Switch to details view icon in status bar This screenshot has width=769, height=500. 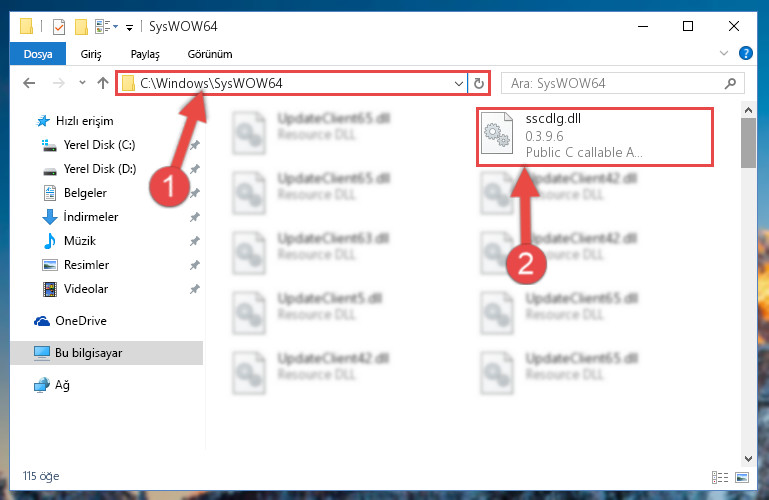tap(719, 477)
